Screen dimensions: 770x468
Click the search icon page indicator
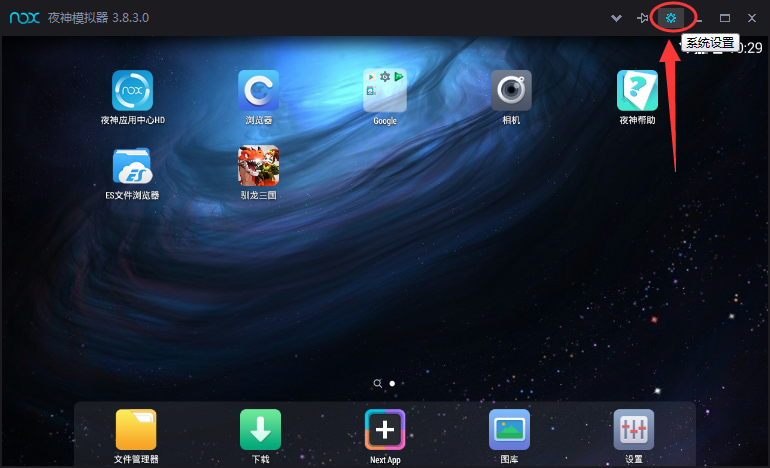coord(377,384)
